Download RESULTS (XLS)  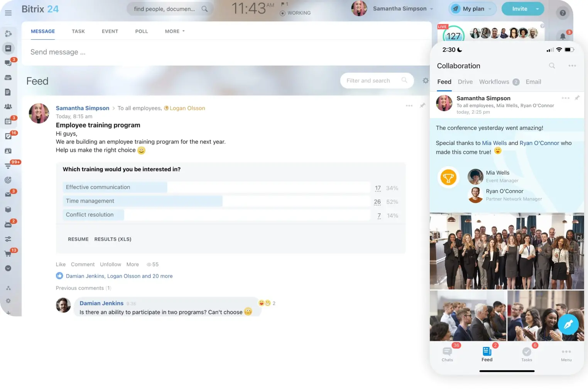113,239
